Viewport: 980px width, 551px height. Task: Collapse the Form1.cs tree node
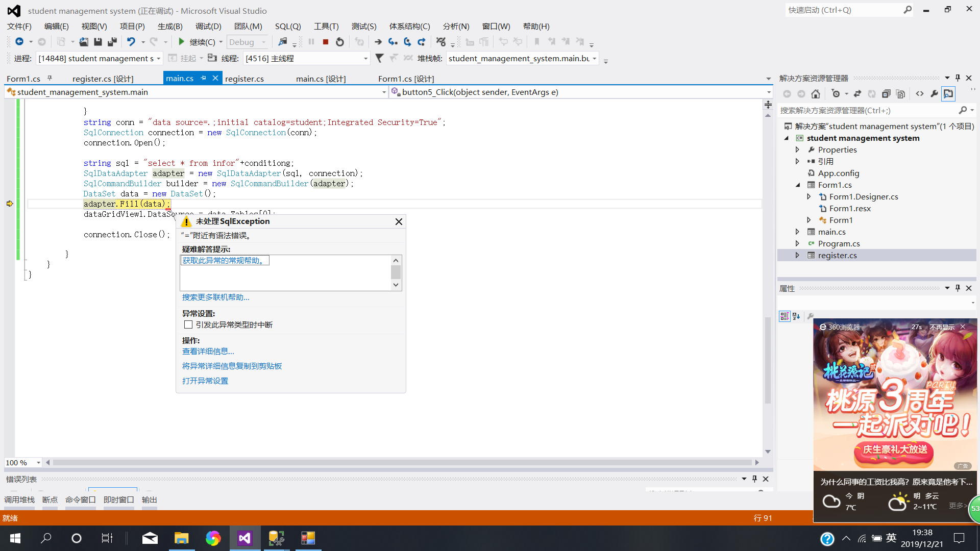[x=797, y=185]
